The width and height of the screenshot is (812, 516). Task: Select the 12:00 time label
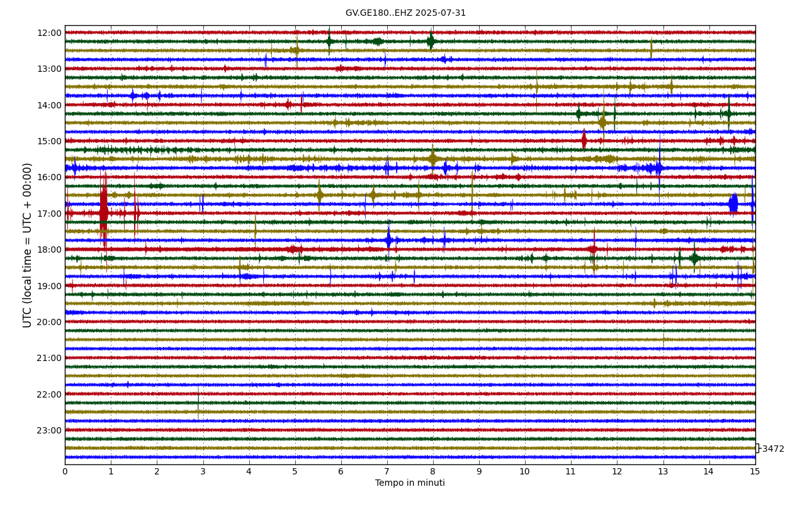click(x=49, y=33)
